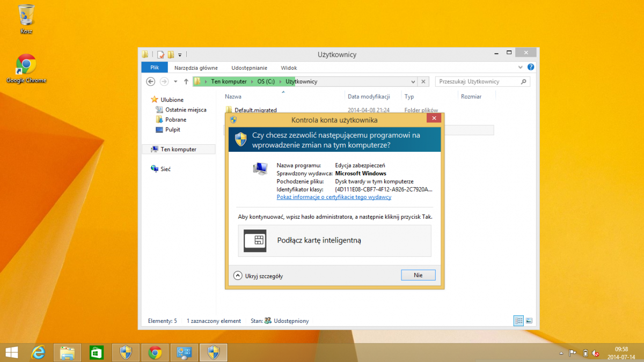Click the forward arrow in Explorer
The height and width of the screenshot is (362, 644).
coord(164,82)
